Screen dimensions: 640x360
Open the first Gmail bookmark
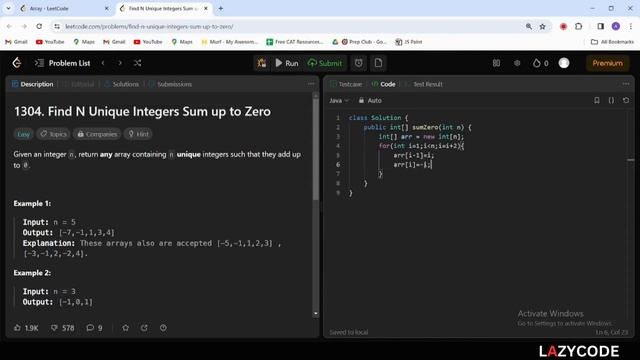point(16,42)
